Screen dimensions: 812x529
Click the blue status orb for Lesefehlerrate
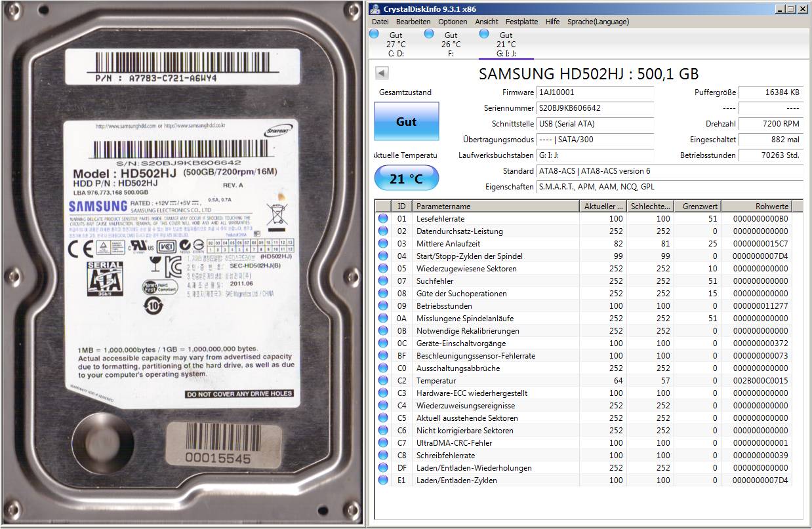(x=383, y=219)
